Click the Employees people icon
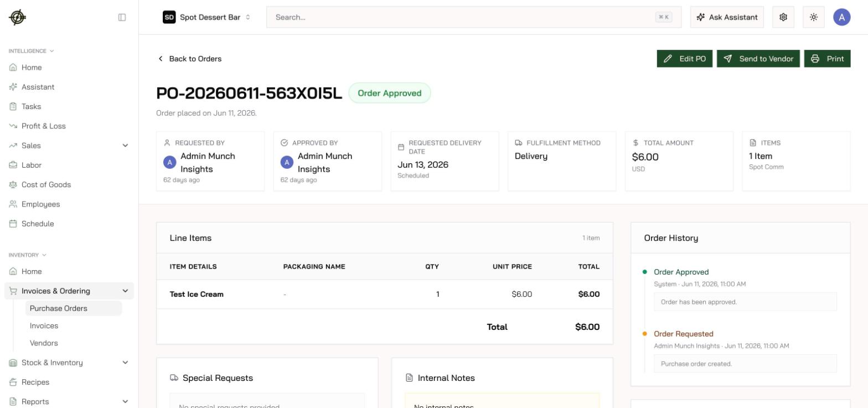The image size is (868, 408). click(13, 204)
